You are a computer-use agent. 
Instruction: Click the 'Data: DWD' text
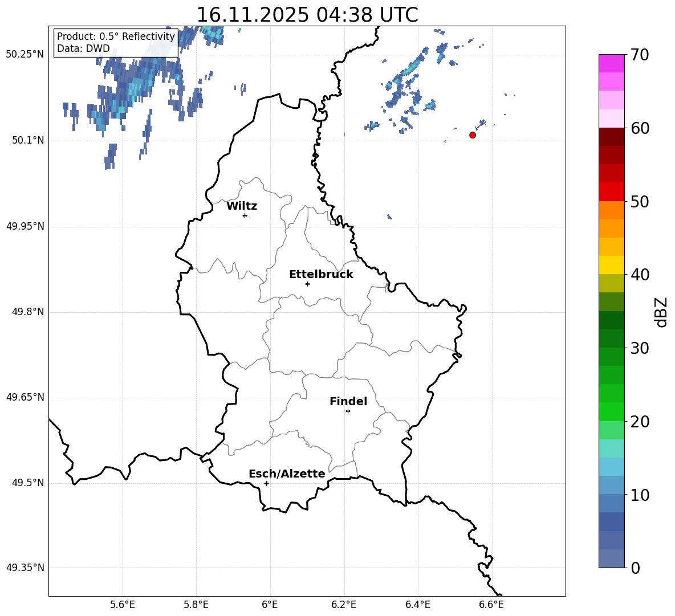[x=83, y=48]
